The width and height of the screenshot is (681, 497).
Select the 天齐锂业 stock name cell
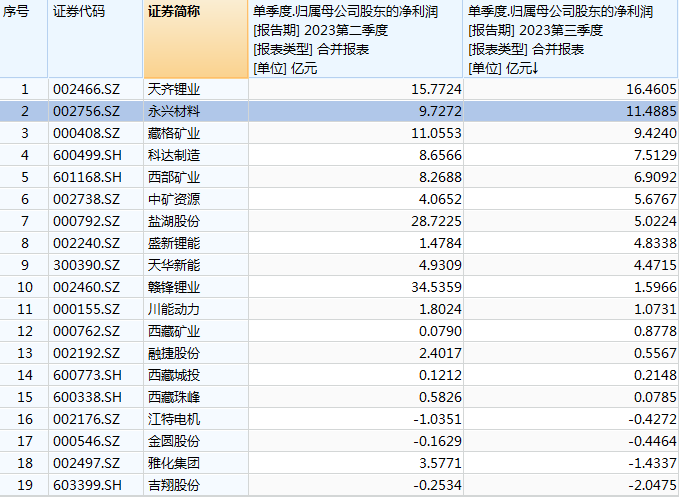click(x=173, y=89)
